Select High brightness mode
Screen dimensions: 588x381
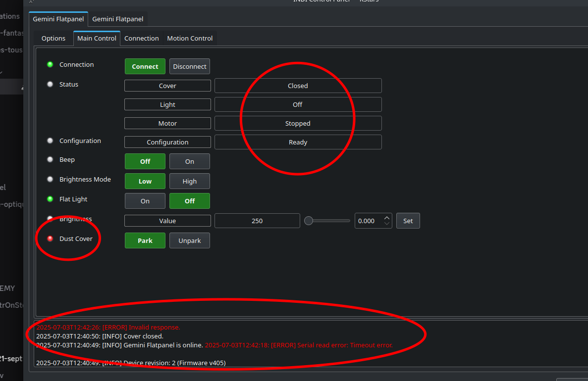point(189,181)
